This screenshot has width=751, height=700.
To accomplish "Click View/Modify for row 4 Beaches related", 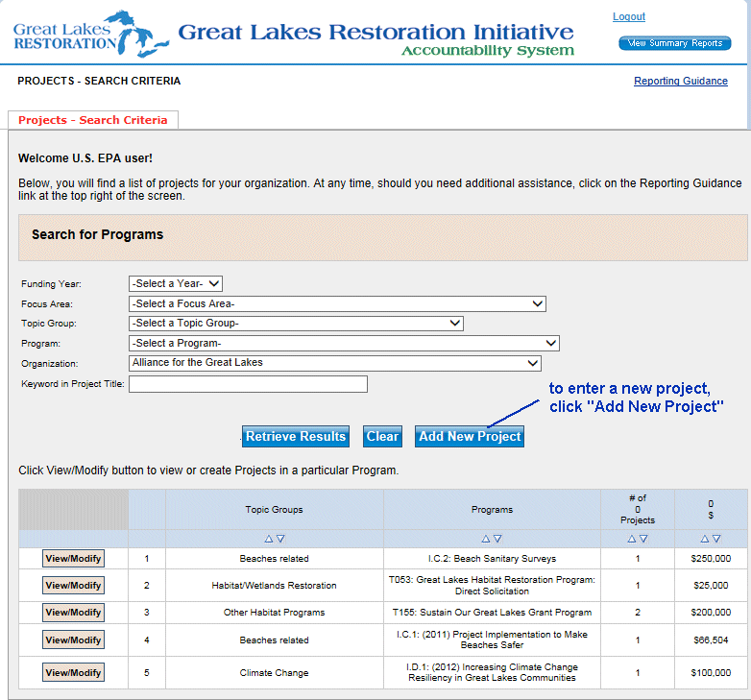I will [x=73, y=640].
